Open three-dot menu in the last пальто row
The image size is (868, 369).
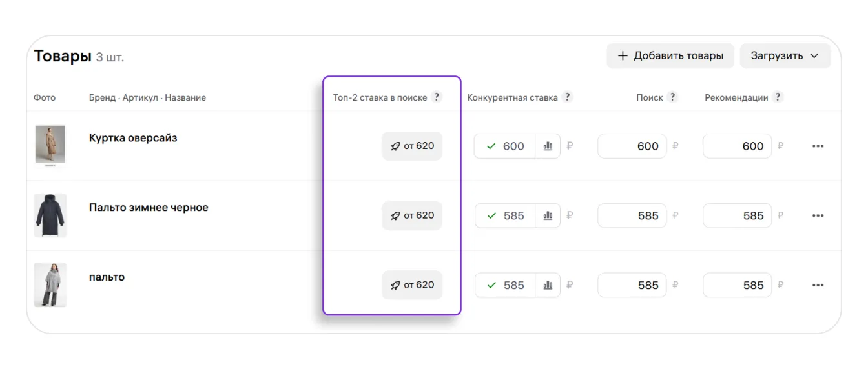818,285
